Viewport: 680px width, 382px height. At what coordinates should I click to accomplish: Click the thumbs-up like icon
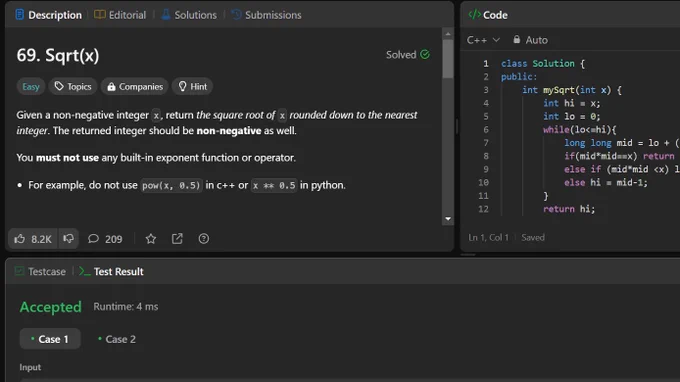(20, 238)
